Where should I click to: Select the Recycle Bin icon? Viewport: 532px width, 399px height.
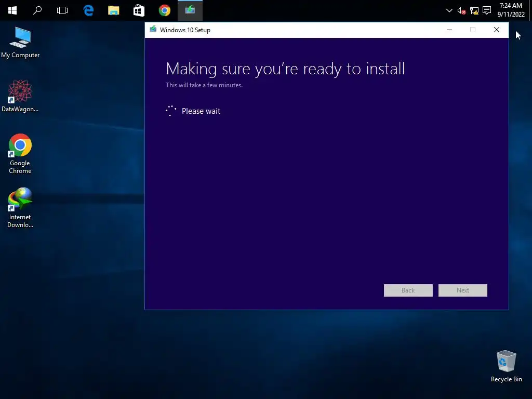[x=506, y=366]
